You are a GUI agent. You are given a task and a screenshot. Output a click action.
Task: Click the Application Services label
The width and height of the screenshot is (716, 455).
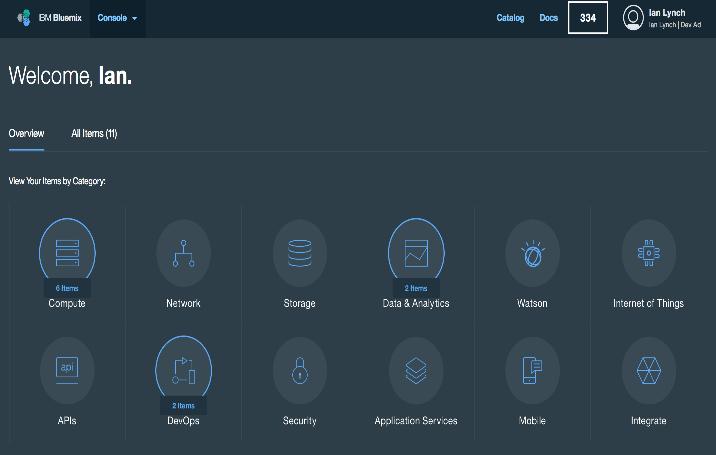click(416, 421)
